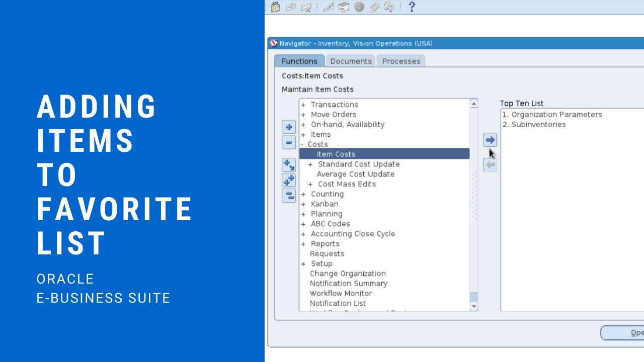
Task: Click the Collapse minus button beside tree
Action: [289, 142]
